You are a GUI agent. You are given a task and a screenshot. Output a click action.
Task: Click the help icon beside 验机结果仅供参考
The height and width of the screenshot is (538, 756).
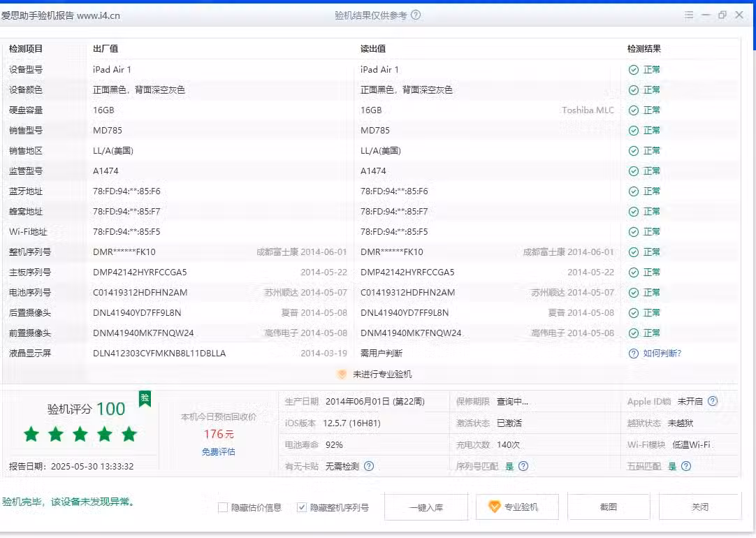click(x=416, y=15)
